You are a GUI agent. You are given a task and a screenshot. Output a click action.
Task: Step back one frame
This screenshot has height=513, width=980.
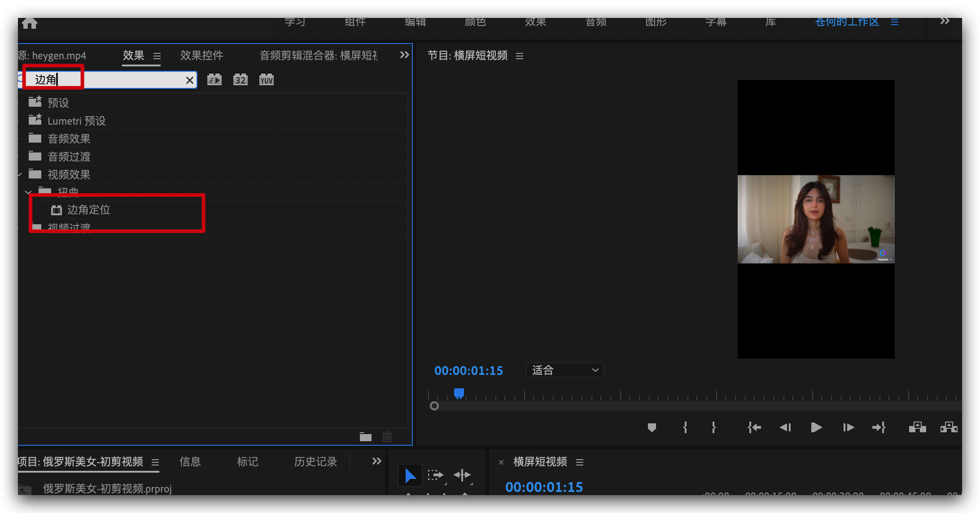coord(785,427)
